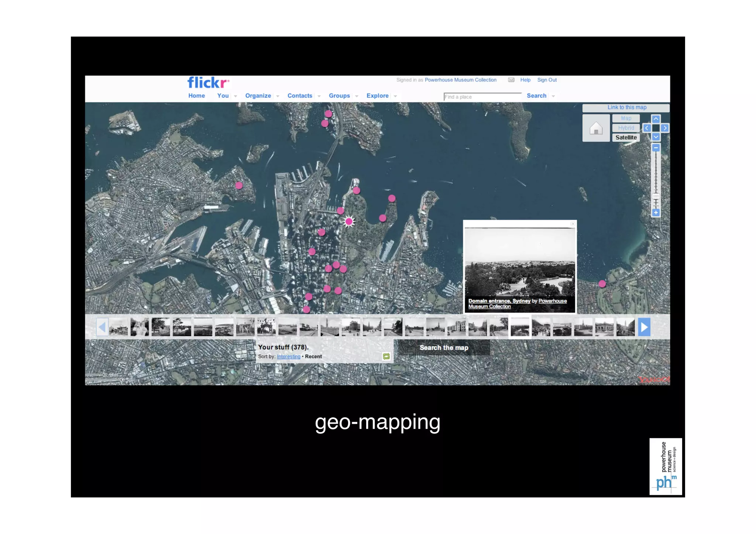Show next thumbnails with right arrow
756x534 pixels.
pyautogui.click(x=644, y=327)
